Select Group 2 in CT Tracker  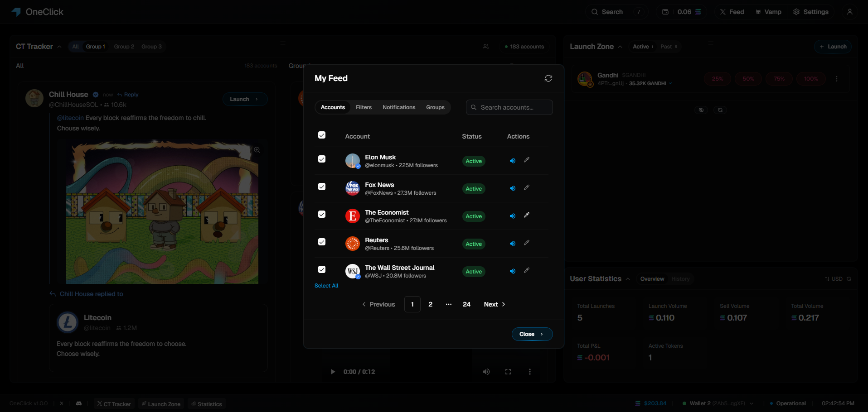tap(124, 47)
